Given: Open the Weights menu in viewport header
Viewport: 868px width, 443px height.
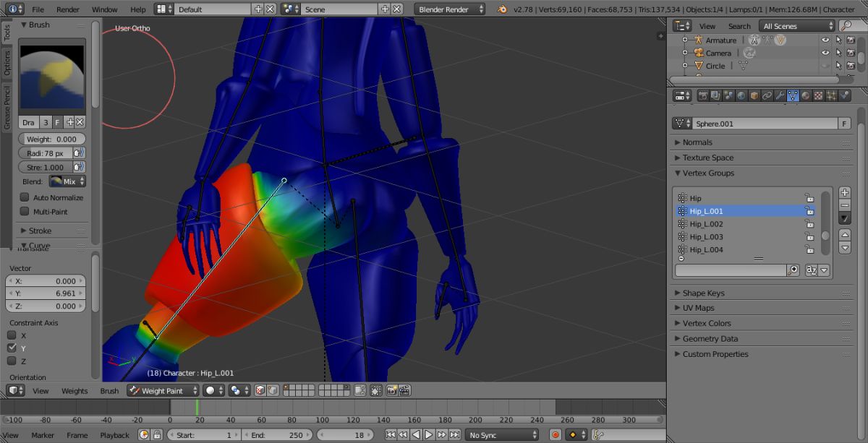Looking at the screenshot, I should [x=75, y=390].
